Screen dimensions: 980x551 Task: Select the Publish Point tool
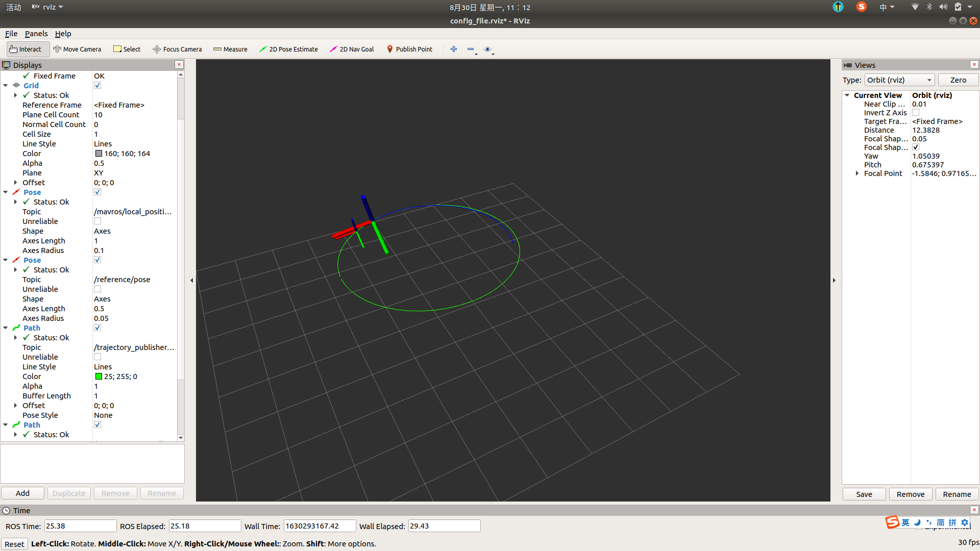click(410, 49)
